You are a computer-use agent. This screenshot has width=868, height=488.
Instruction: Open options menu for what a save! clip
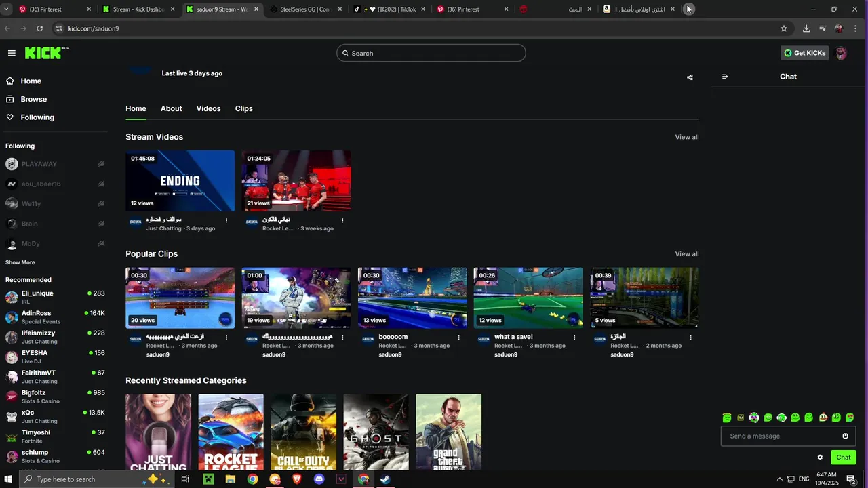[x=574, y=337]
